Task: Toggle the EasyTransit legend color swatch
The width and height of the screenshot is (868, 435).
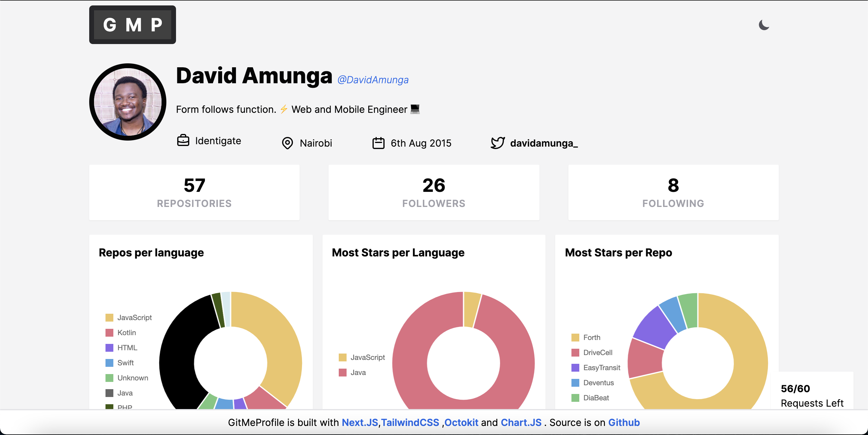Action: coord(575,367)
